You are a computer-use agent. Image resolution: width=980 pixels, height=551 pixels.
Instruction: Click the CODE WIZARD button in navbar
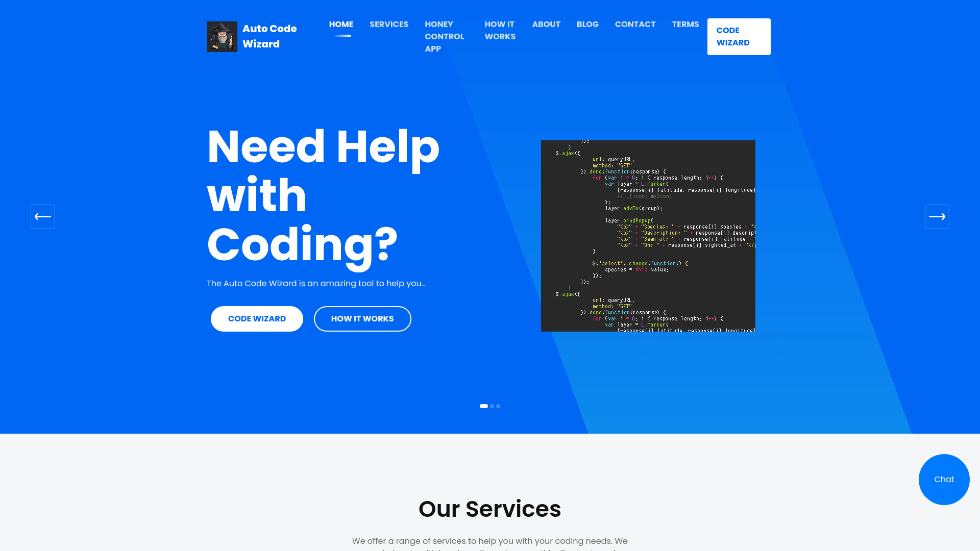tap(739, 36)
